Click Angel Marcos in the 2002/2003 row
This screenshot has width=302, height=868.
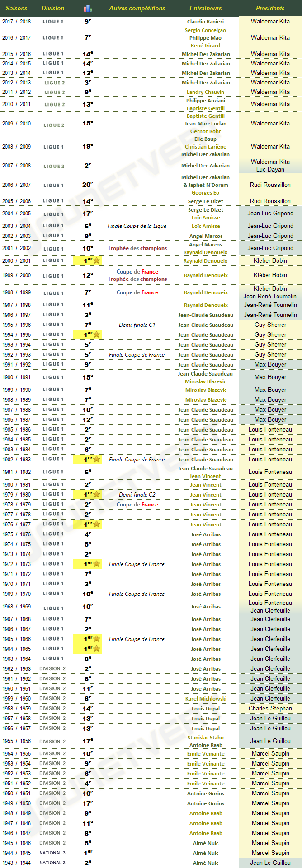click(x=206, y=236)
